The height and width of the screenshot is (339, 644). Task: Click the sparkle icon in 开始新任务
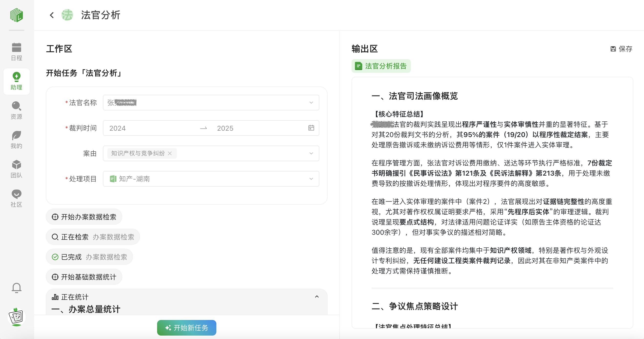point(168,328)
